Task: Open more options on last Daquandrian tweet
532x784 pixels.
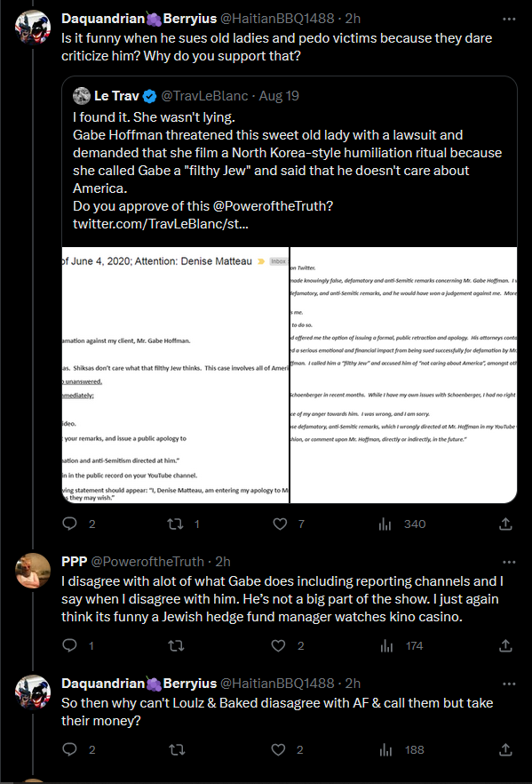Action: (x=509, y=684)
